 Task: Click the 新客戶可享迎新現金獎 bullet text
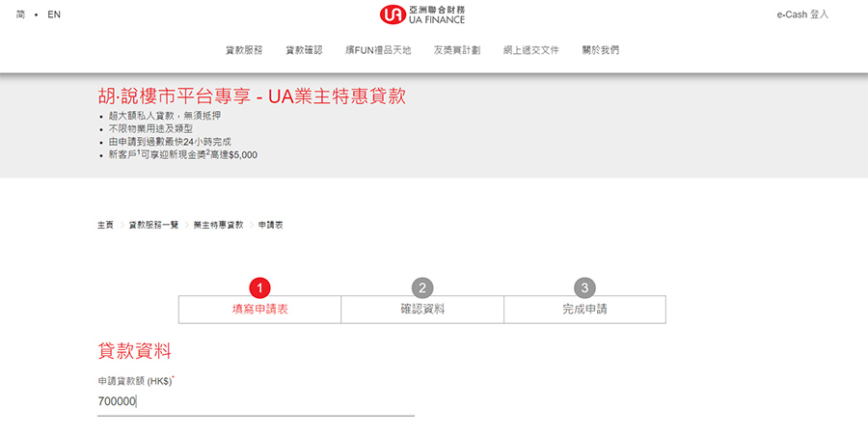(182, 154)
